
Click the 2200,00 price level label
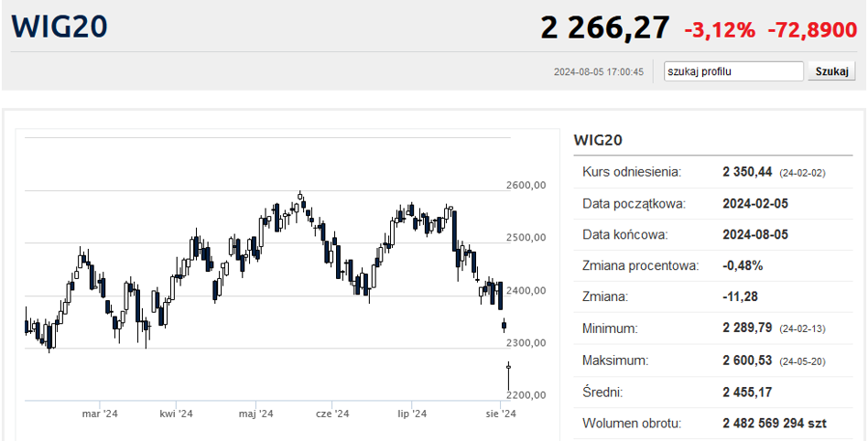pyautogui.click(x=526, y=395)
